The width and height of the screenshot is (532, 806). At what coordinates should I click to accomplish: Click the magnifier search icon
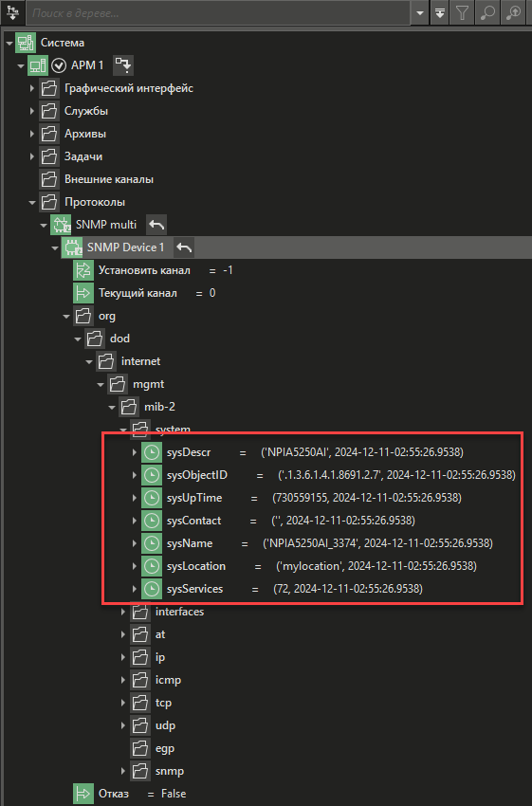click(x=486, y=13)
